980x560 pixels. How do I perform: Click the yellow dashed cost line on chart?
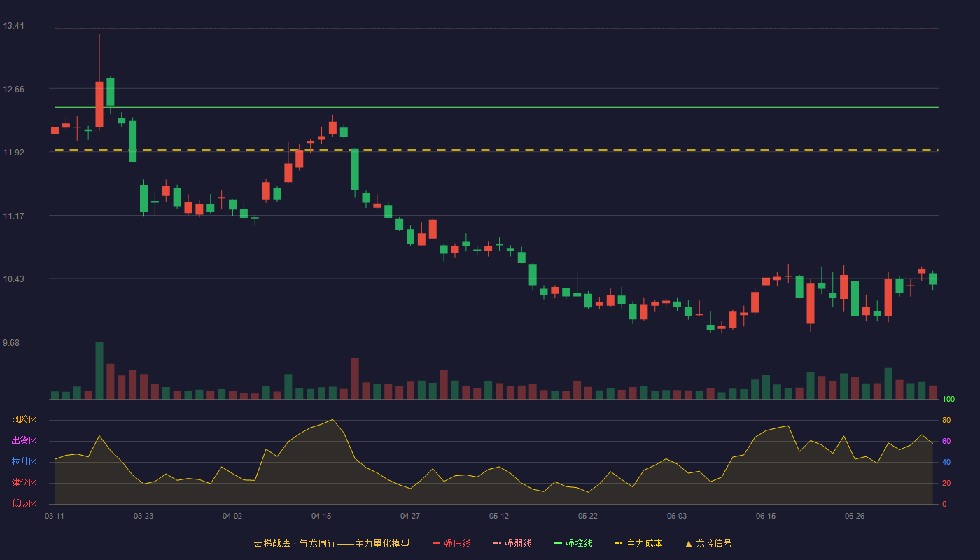[x=496, y=150]
